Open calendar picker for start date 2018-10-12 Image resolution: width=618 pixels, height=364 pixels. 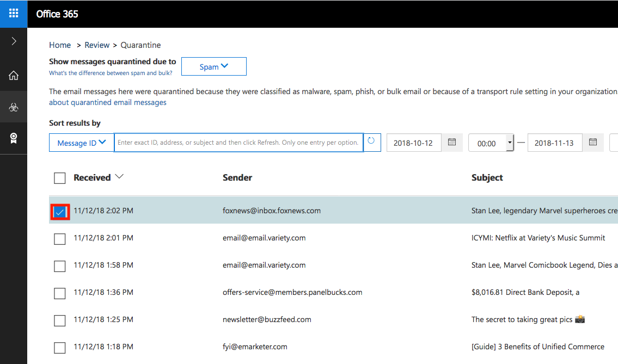pos(451,143)
